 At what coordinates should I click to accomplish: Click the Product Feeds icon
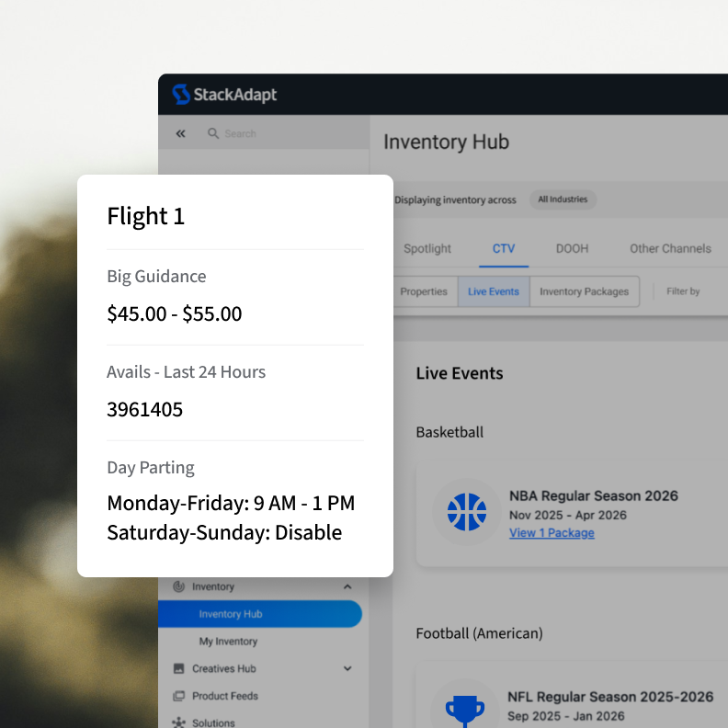coord(178,696)
